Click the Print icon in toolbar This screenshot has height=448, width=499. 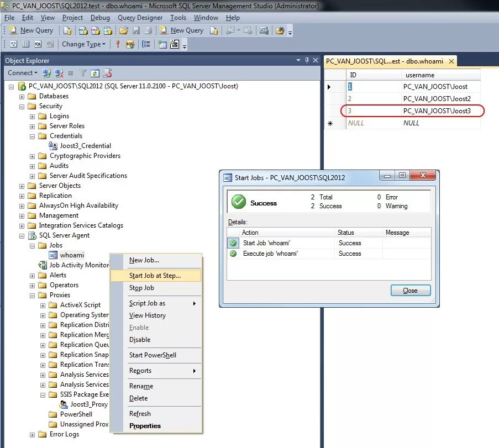click(148, 30)
